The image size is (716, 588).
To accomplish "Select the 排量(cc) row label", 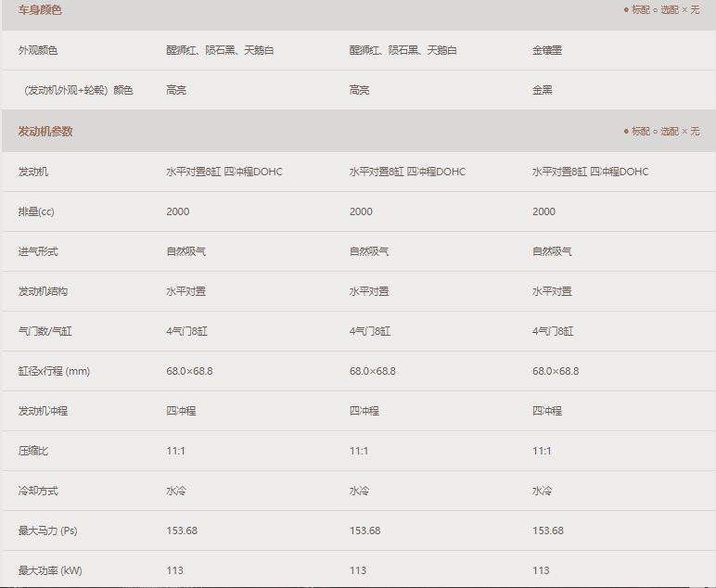I will pyautogui.click(x=36, y=211).
